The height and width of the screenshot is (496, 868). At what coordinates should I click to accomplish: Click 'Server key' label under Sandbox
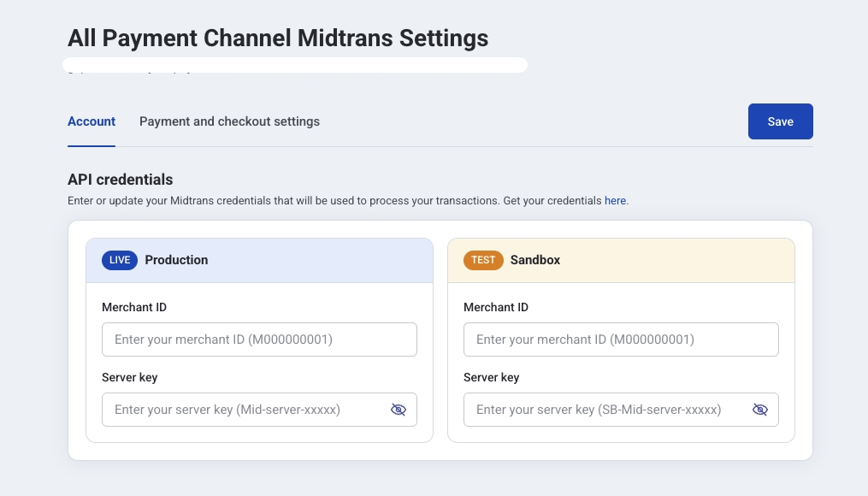tap(492, 377)
